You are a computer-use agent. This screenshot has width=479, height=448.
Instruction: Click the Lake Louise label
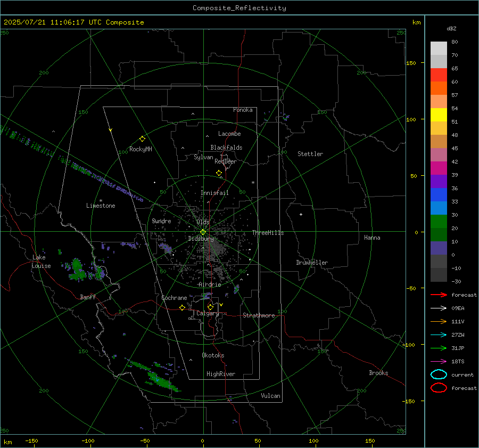[x=41, y=262]
